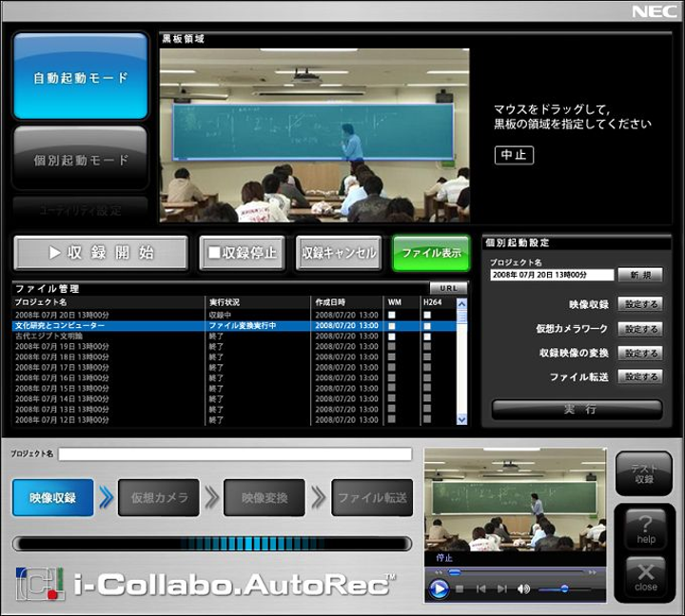Cancel recording via 収録キャンセル
The image size is (685, 616).
pos(339,252)
